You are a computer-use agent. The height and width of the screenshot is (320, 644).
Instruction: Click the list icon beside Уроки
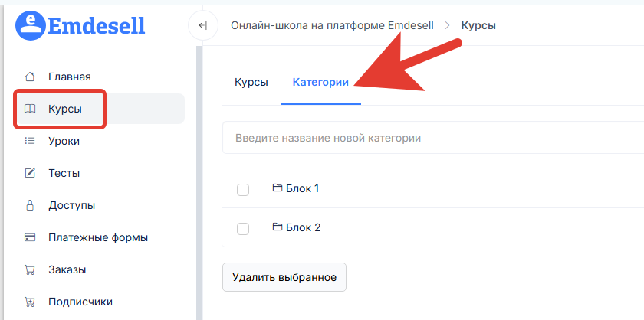30,141
